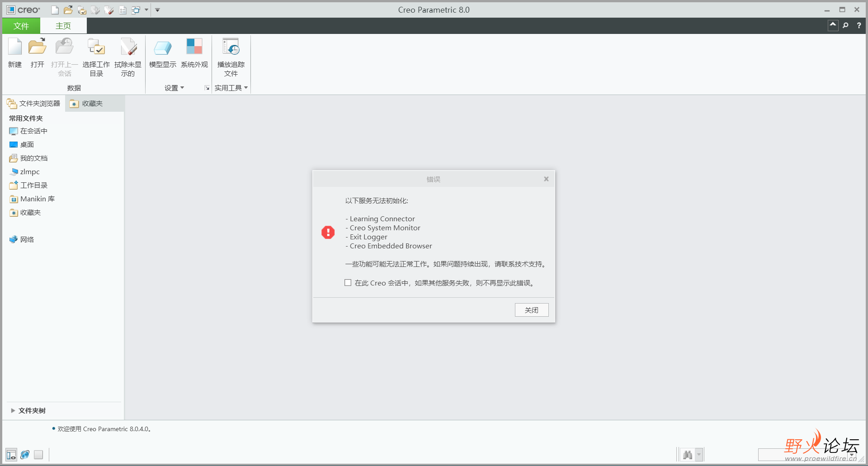
Task: Click the Creo Embedded Browser text in dialog
Action: [391, 246]
